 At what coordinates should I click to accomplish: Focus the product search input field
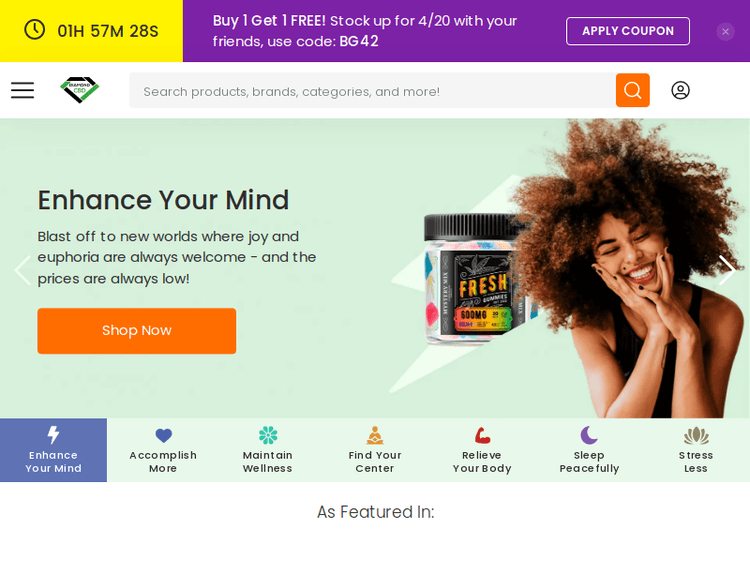click(373, 90)
